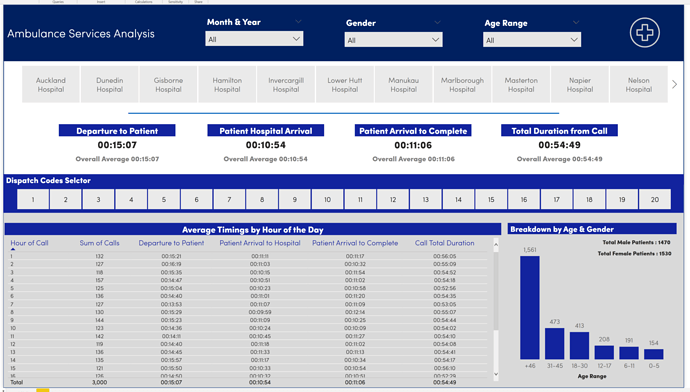Select dispatch code 20
The width and height of the screenshot is (690, 392).
655,199
